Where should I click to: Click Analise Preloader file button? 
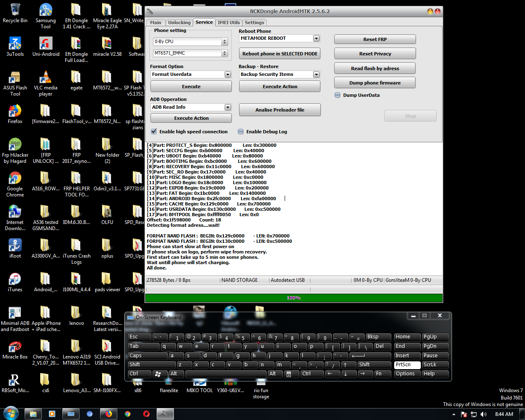(x=280, y=110)
